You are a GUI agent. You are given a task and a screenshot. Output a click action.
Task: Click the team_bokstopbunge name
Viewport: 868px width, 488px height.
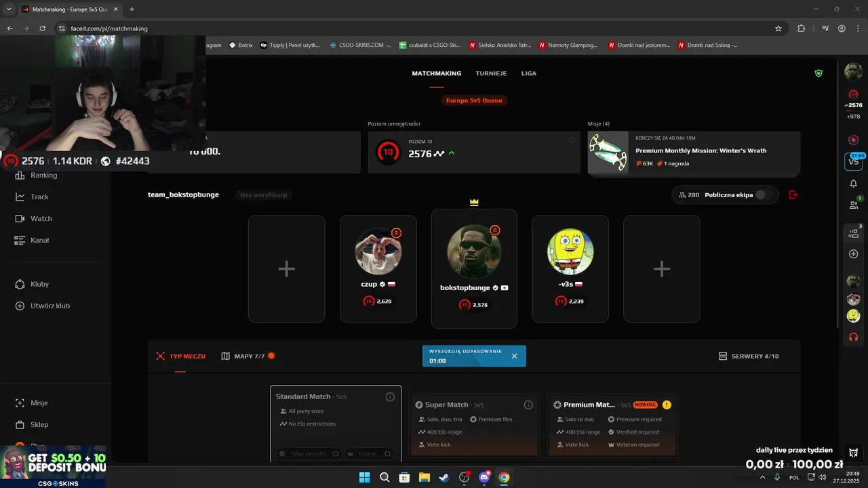[x=183, y=195]
